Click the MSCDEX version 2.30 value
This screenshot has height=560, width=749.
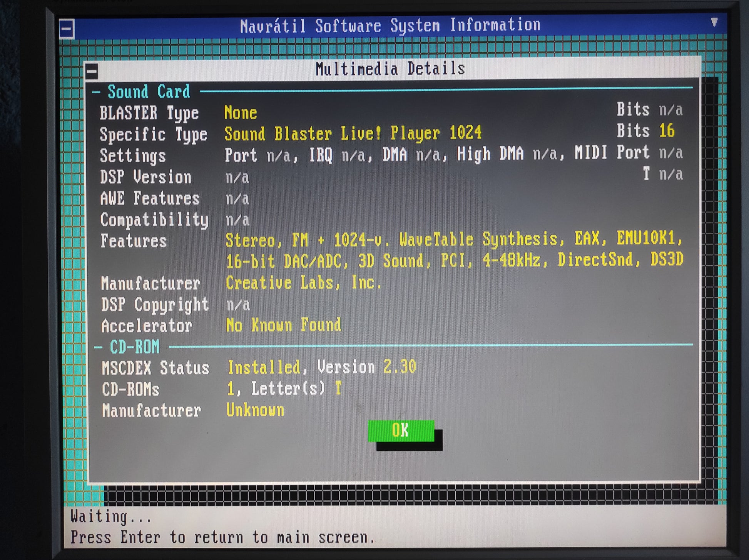coord(400,367)
